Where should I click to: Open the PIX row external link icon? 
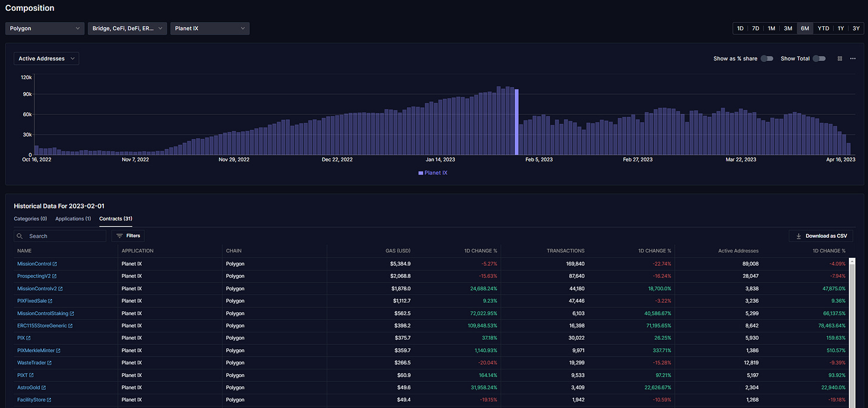pyautogui.click(x=28, y=338)
